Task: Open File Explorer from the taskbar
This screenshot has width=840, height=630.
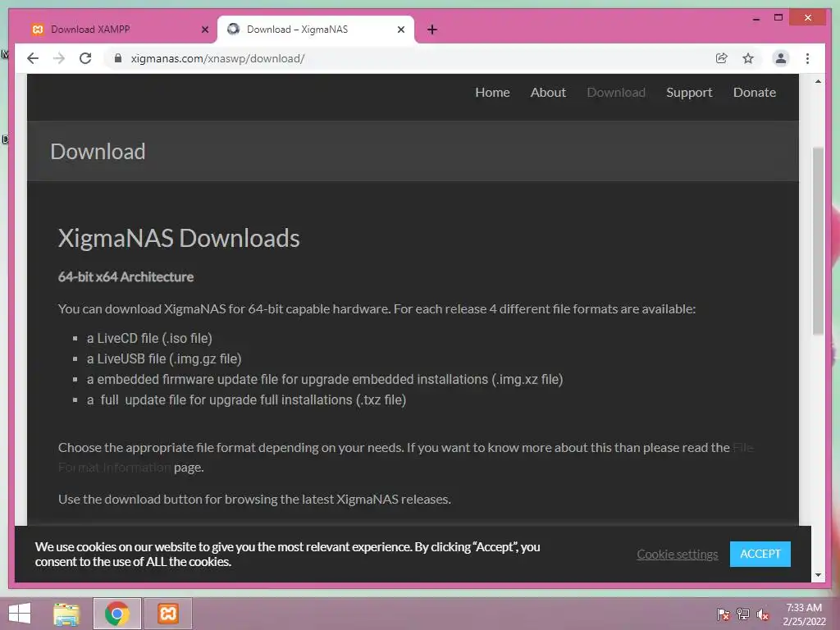Action: (x=66, y=614)
